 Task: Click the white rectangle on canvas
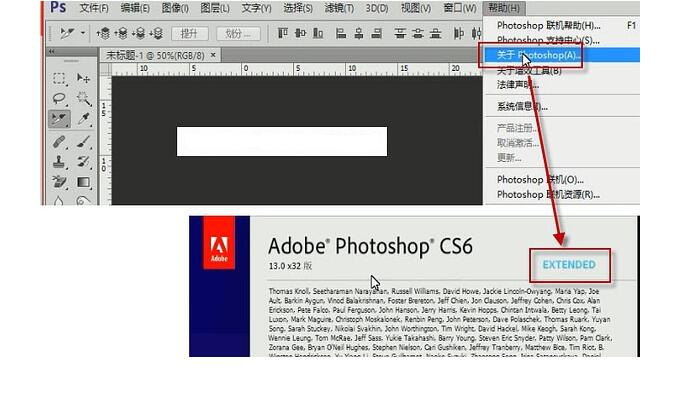(282, 141)
